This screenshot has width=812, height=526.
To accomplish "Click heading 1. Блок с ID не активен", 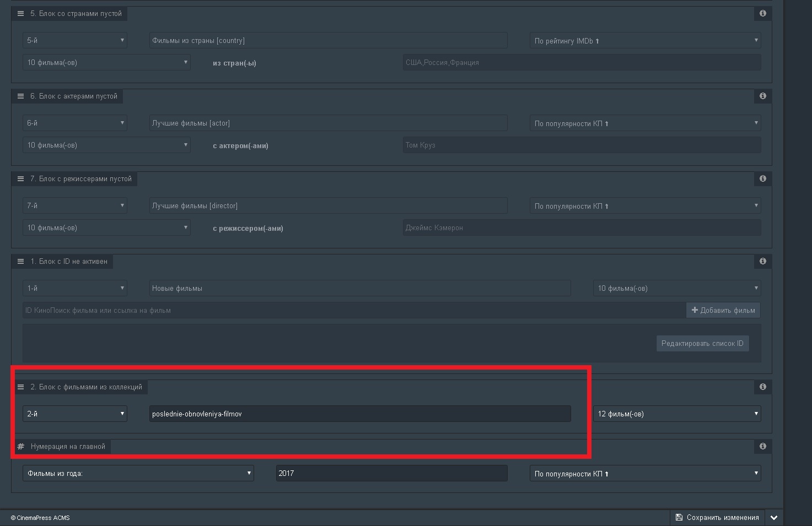I will pos(69,261).
